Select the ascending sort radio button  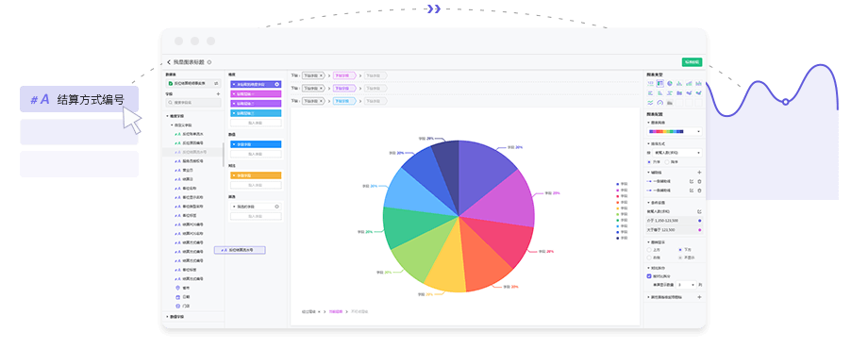click(649, 162)
